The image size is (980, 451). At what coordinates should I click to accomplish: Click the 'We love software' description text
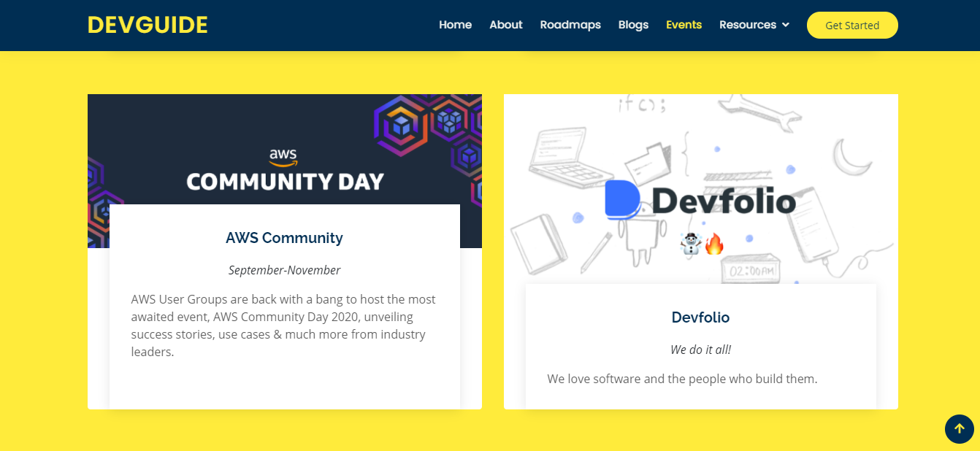[682, 379]
